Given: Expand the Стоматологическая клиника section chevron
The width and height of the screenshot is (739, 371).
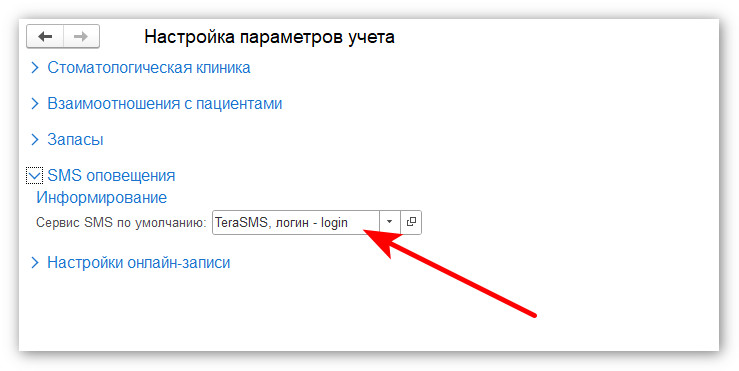Looking at the screenshot, I should point(34,67).
